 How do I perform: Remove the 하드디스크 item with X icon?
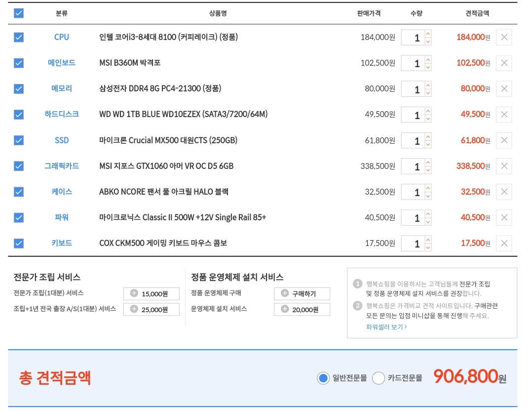coord(504,115)
